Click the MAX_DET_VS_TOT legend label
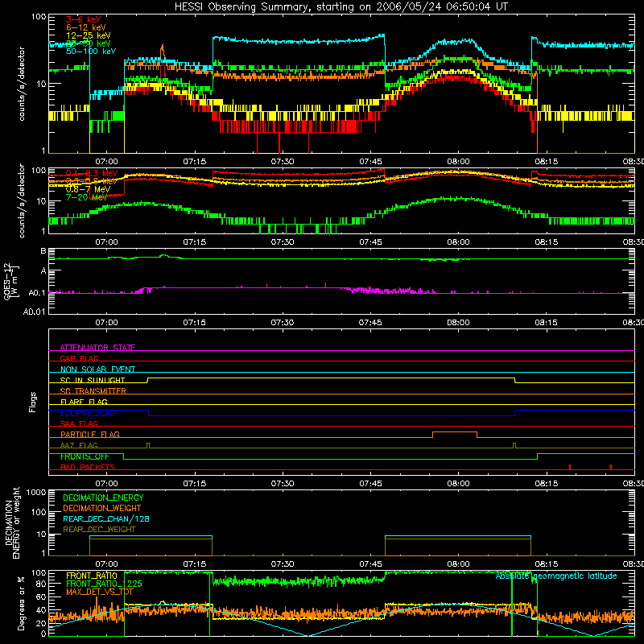Viewport: 644px width, 644px height. tap(100, 592)
